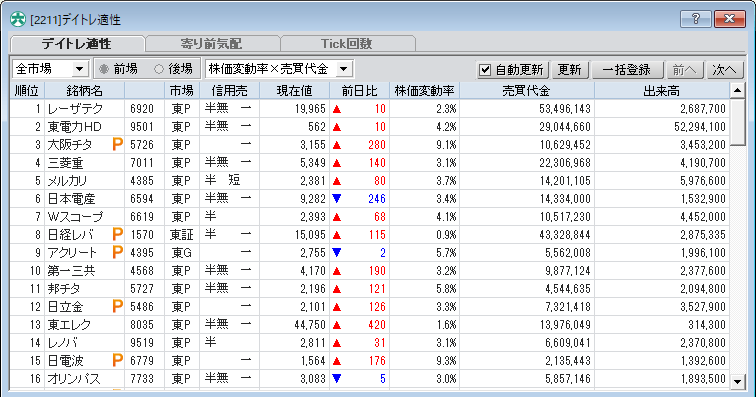Click scrollbar up arrow of the table
Screen dimensions: 756x397
click(x=737, y=90)
